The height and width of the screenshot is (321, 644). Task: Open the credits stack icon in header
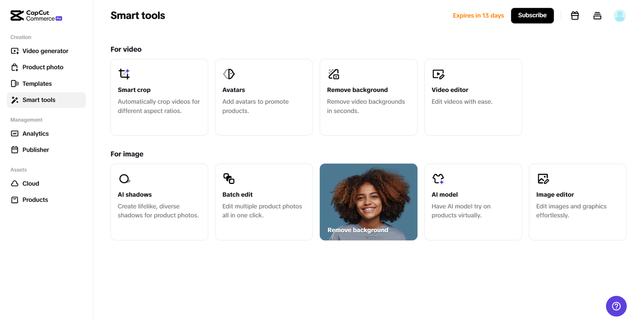pos(597,16)
